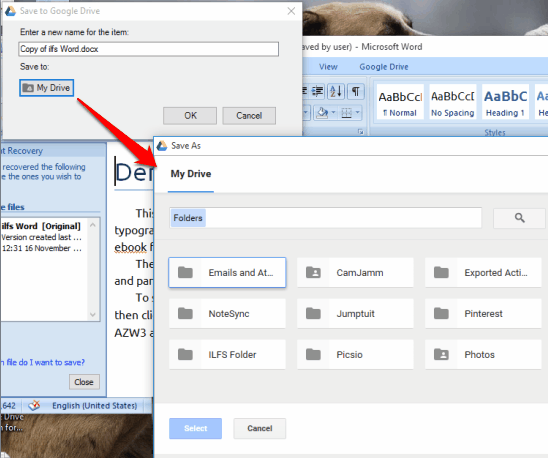
Task: Open the Pinterest folder
Action: pos(483,314)
